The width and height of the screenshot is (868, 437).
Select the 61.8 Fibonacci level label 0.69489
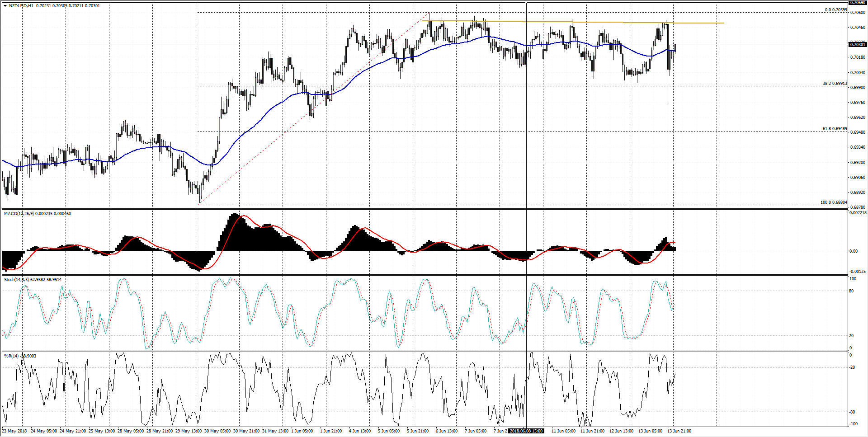835,129
